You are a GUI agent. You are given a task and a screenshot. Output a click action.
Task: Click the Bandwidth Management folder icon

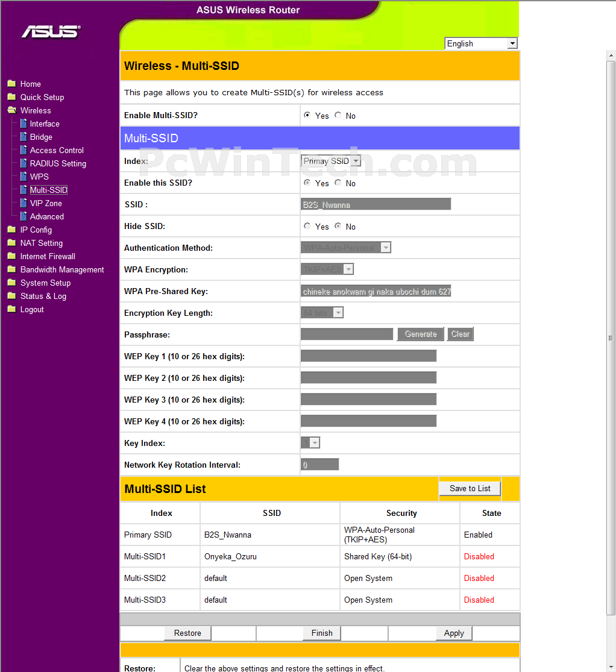click(12, 269)
